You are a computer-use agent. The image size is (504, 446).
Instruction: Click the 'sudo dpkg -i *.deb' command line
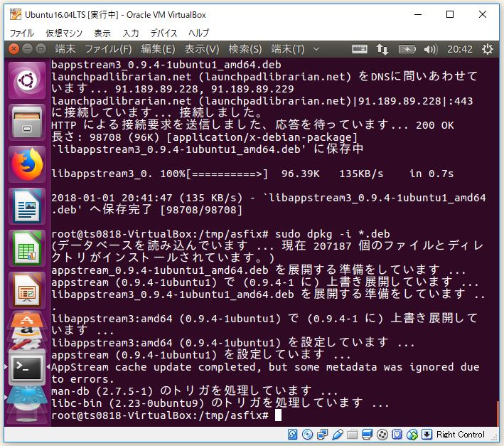tap(333, 234)
